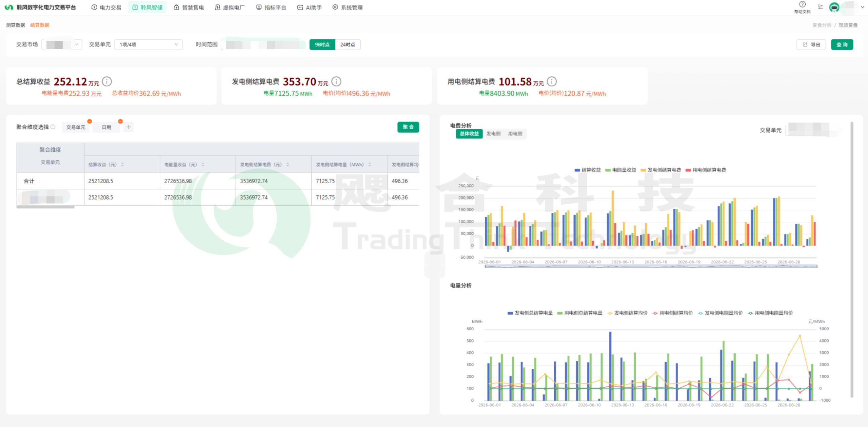Screen dimensions: 868x427
Task: Click the 导出 export button
Action: [x=811, y=44]
